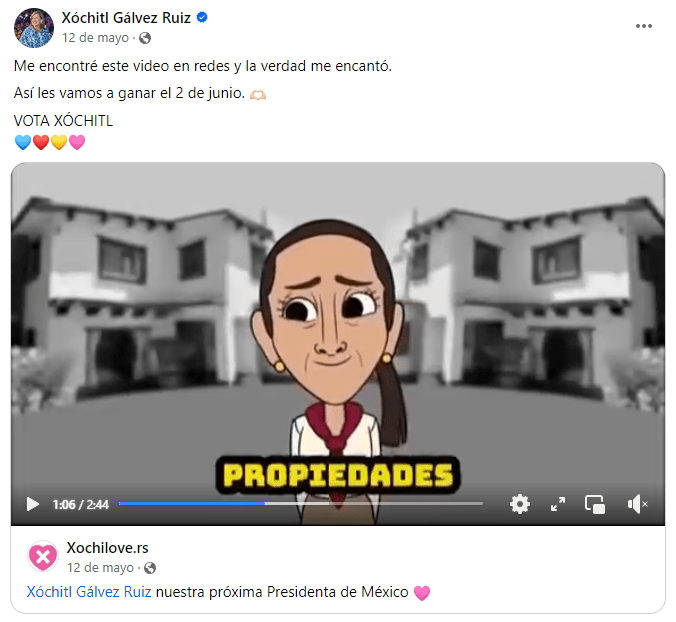
Task: Seek within the video progress bar
Action: (300, 503)
